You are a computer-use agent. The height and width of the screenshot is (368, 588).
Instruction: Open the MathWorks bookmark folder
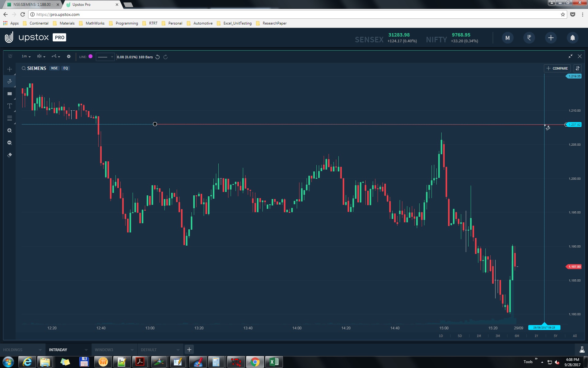(92, 23)
